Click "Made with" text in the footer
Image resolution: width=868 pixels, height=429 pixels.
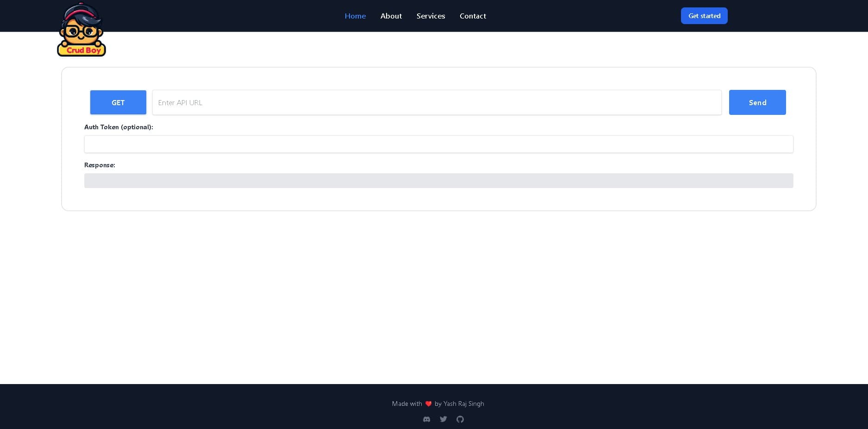pos(407,404)
